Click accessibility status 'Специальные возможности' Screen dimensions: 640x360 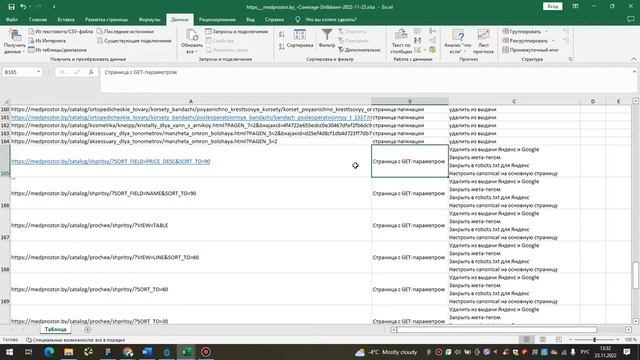76,340
